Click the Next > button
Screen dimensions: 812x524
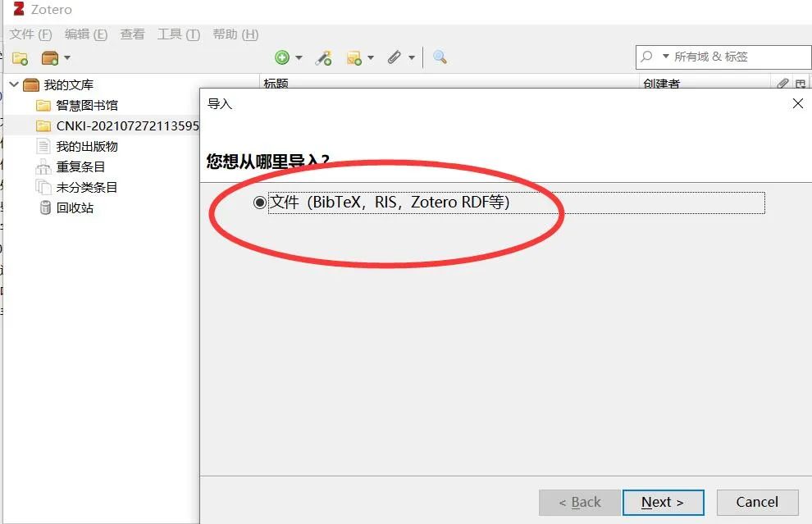[663, 502]
